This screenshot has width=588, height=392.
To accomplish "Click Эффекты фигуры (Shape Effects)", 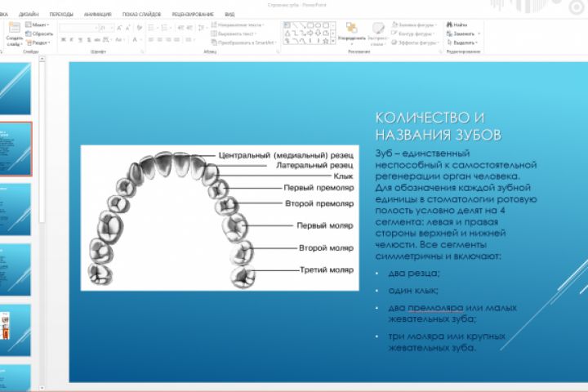I will (x=414, y=42).
